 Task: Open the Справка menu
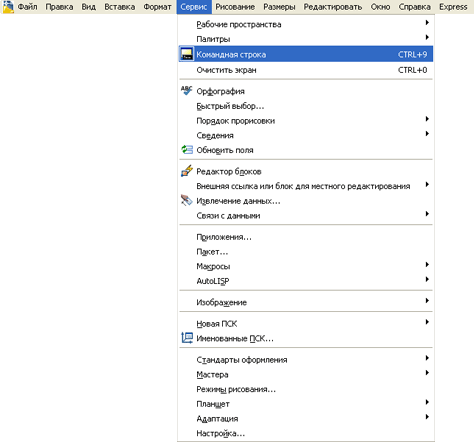pos(414,7)
